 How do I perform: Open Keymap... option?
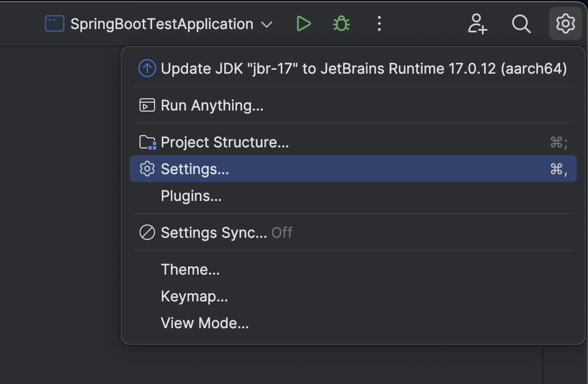click(x=194, y=296)
